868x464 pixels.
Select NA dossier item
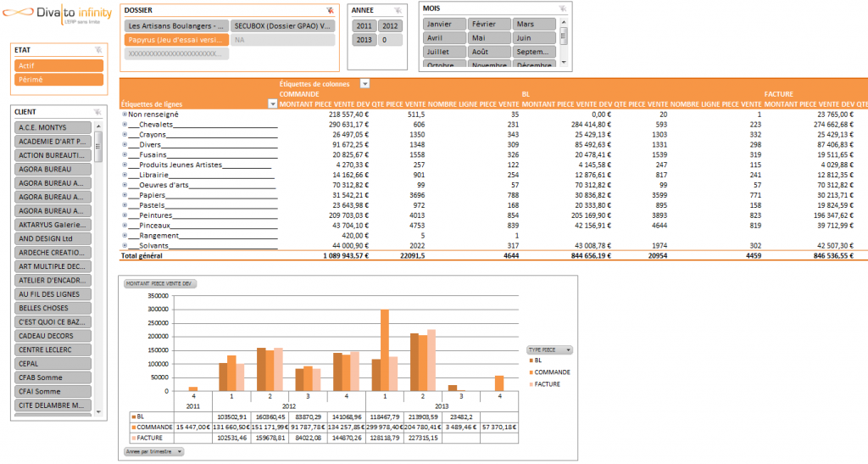[282, 40]
